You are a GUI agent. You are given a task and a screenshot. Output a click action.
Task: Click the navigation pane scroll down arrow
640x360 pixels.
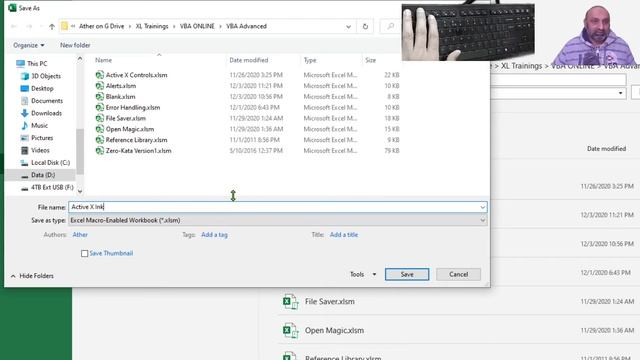coord(80,191)
